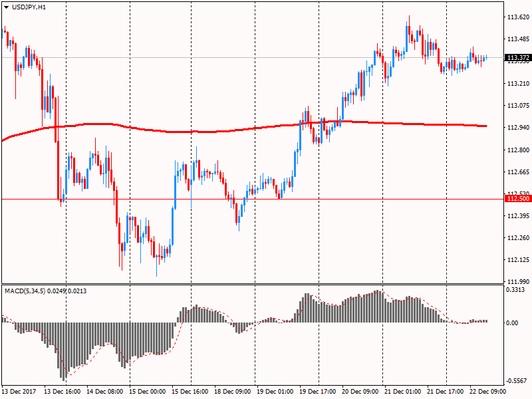This screenshot has height=399, width=532.
Task: Click the 112.665 price scale value
Action: point(518,172)
